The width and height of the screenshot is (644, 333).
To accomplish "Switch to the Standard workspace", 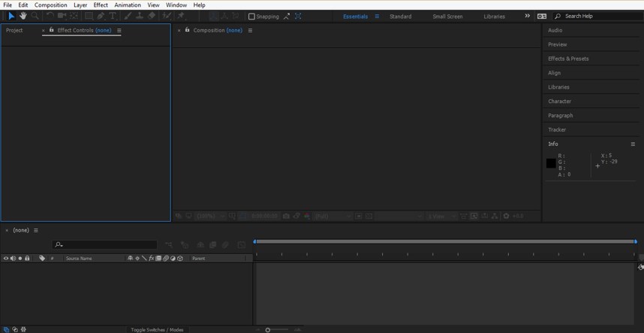I will [x=401, y=17].
